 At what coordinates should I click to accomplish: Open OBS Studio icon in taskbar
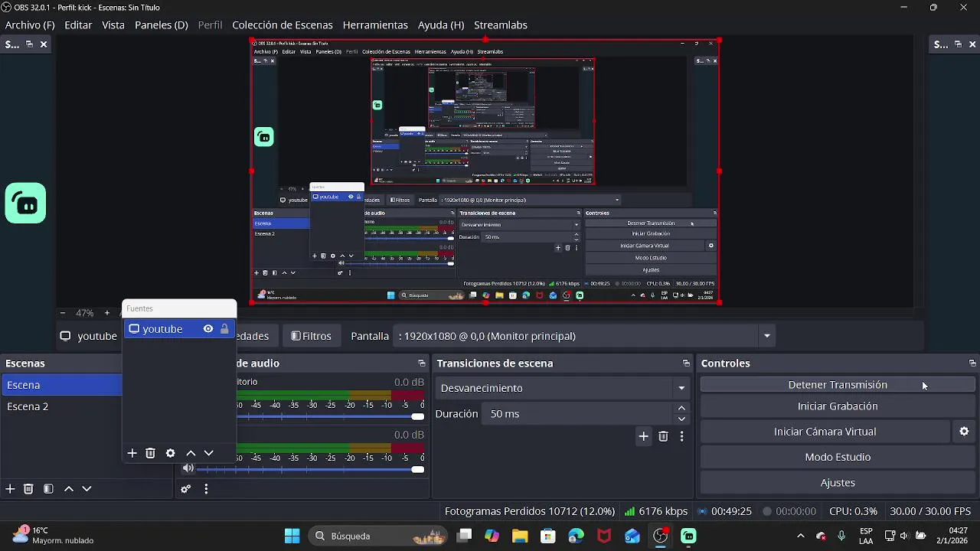(x=661, y=536)
